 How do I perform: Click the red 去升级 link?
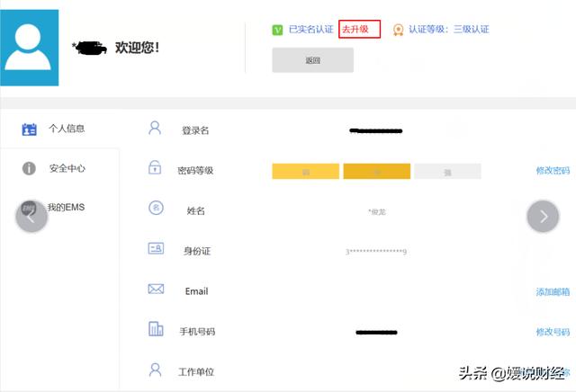[359, 30]
